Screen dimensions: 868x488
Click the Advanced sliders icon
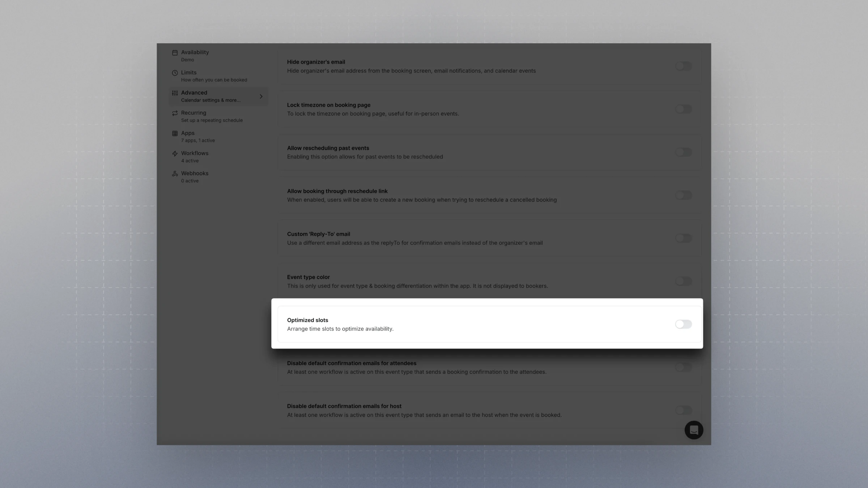(175, 93)
